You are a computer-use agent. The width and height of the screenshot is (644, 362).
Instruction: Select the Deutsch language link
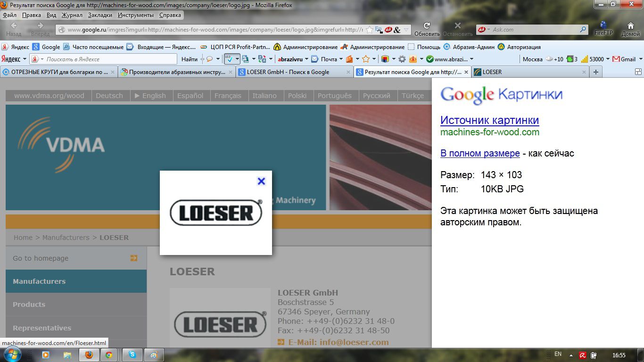point(109,96)
